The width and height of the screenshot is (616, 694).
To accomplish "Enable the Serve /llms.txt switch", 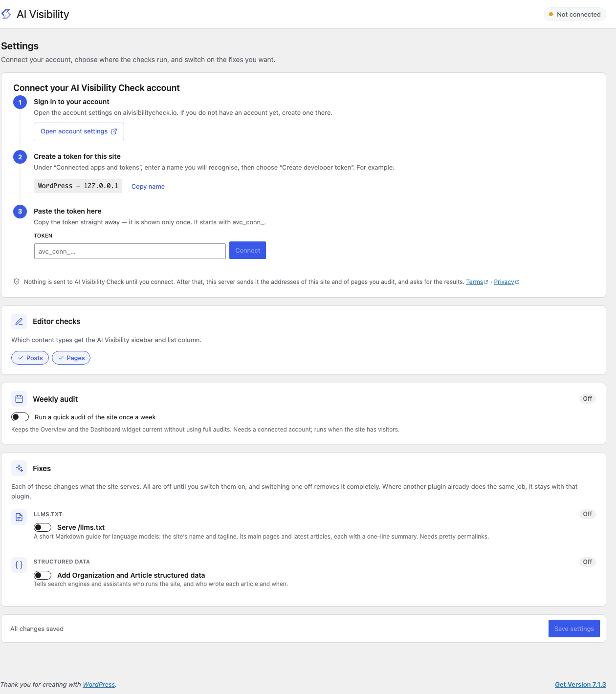I will [43, 527].
